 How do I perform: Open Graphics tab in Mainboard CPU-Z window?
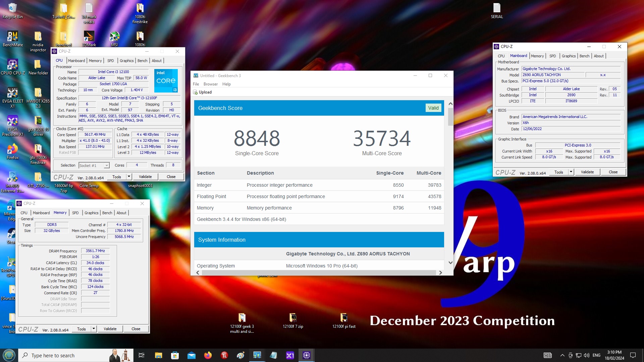[569, 56]
